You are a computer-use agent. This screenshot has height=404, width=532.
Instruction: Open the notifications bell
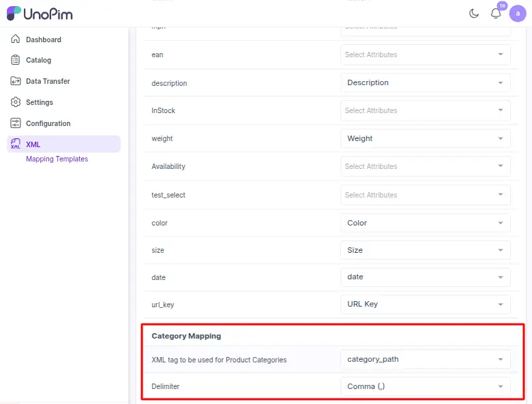[x=496, y=14]
